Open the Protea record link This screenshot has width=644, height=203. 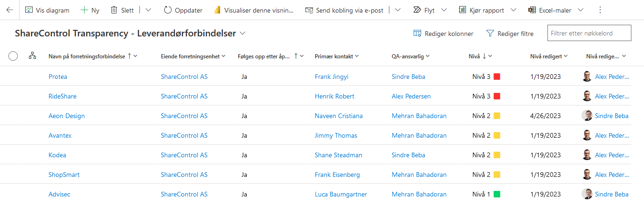58,77
